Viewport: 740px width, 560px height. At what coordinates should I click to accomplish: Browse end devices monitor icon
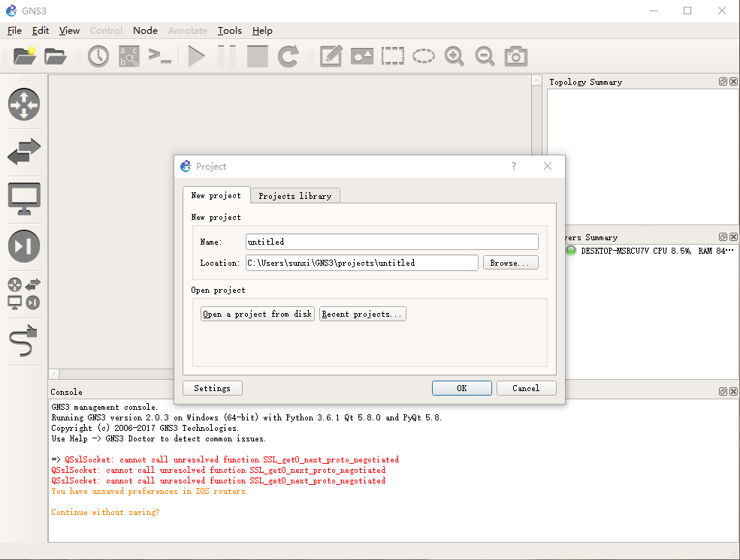24,198
